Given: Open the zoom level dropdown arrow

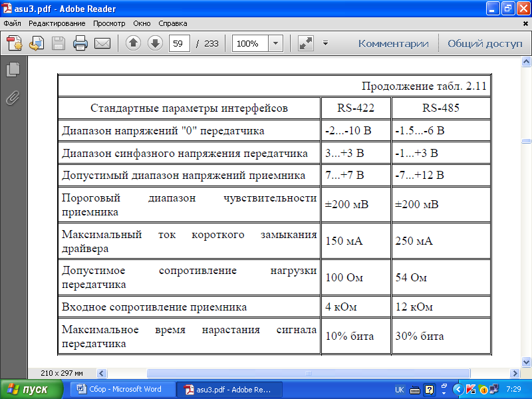Looking at the screenshot, I should tap(275, 43).
